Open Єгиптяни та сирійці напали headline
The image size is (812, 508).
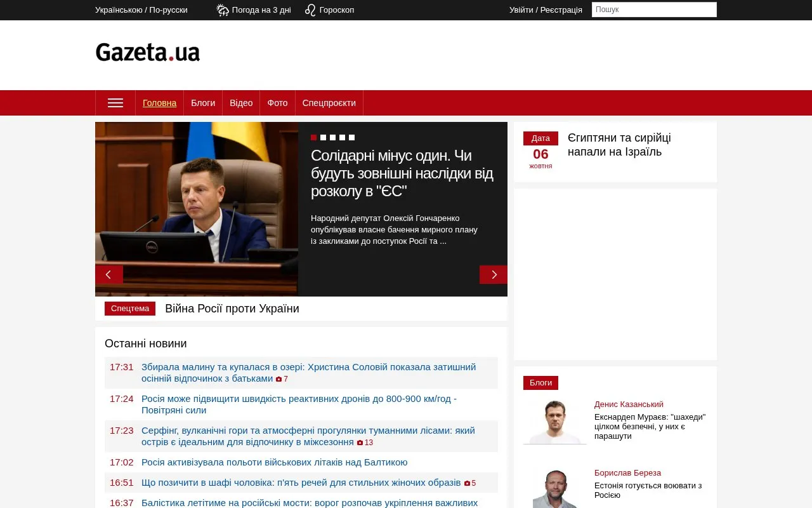tap(619, 145)
